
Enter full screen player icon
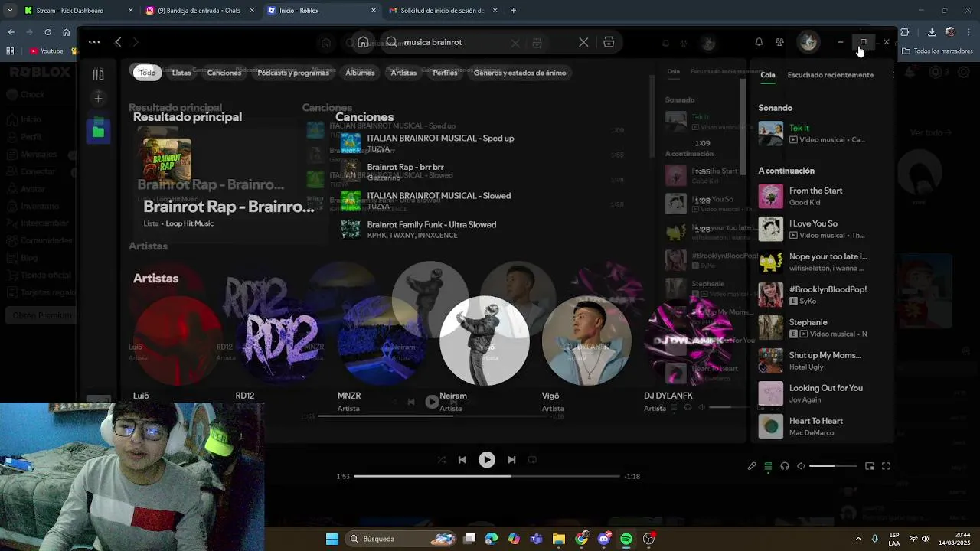[886, 466]
